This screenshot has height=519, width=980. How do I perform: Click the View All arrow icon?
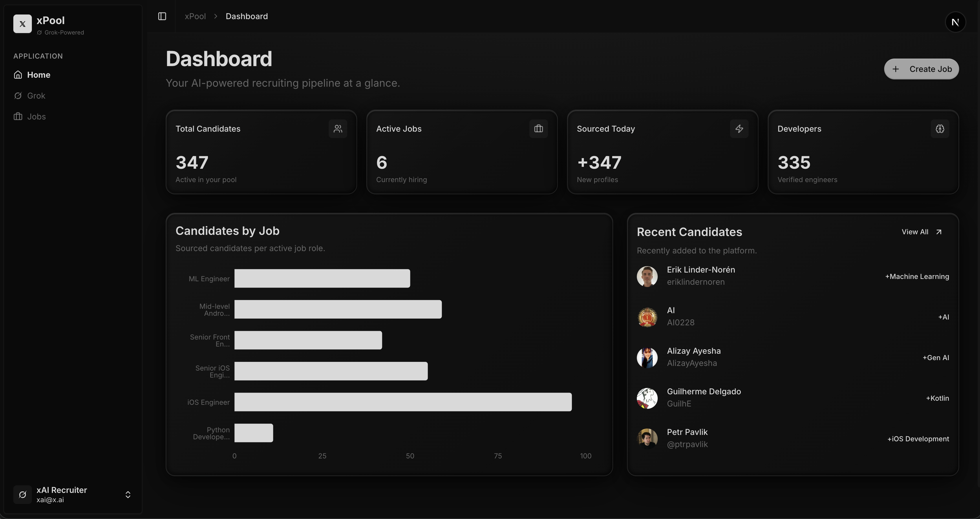[x=939, y=232]
